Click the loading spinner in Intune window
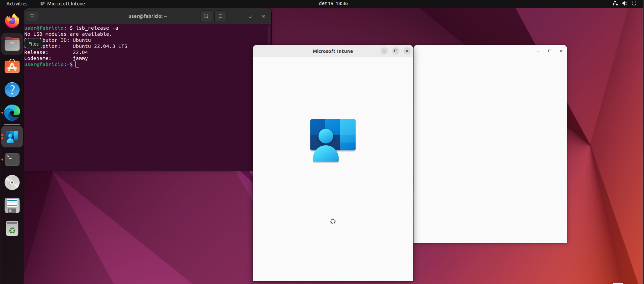This screenshot has height=284, width=644. tap(333, 221)
